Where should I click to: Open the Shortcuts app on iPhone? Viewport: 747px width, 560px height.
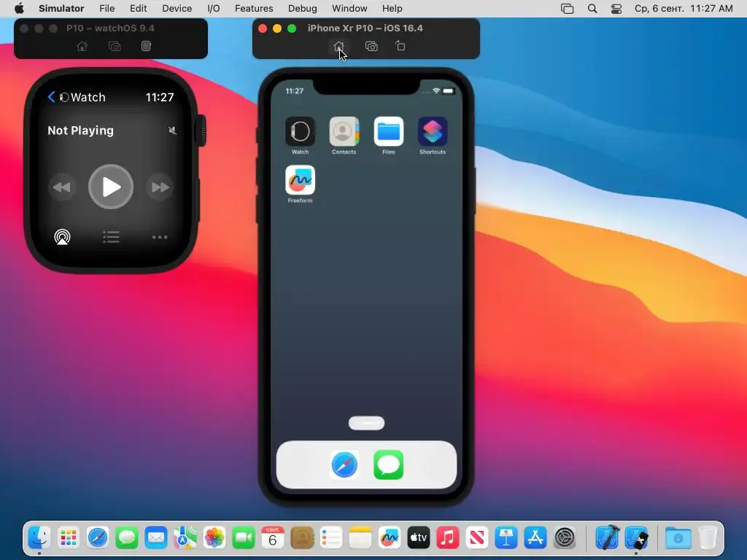point(433,131)
